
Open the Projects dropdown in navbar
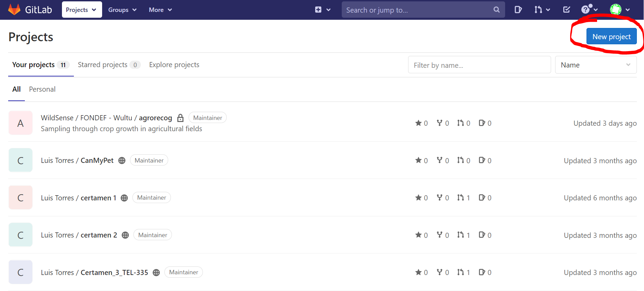click(82, 10)
